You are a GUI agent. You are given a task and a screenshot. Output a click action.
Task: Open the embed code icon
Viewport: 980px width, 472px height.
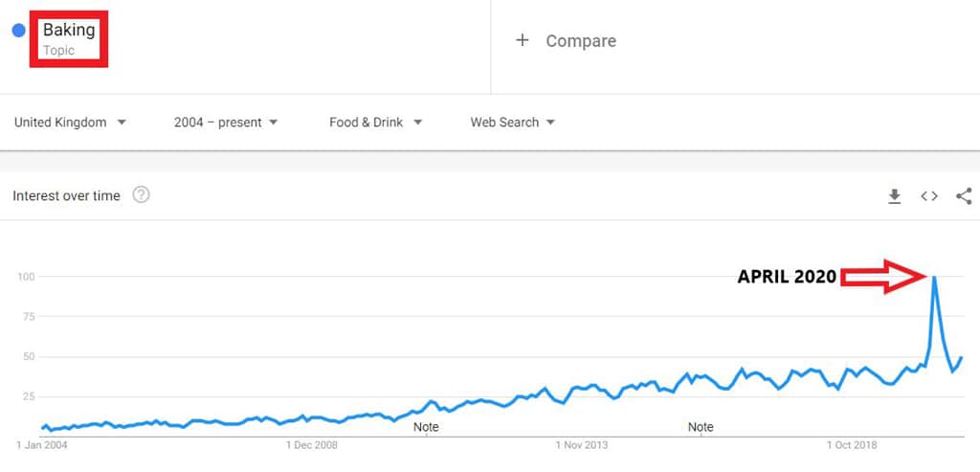[x=928, y=196]
